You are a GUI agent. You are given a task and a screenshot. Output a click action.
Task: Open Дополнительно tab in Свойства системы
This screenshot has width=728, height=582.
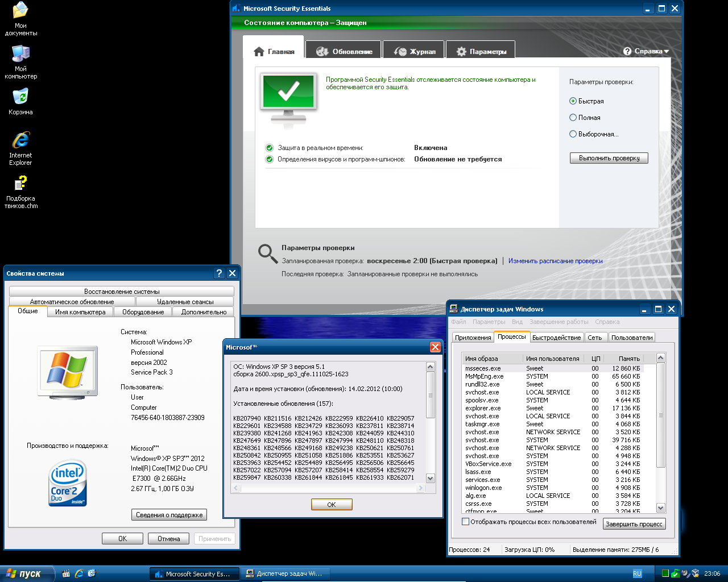(204, 311)
